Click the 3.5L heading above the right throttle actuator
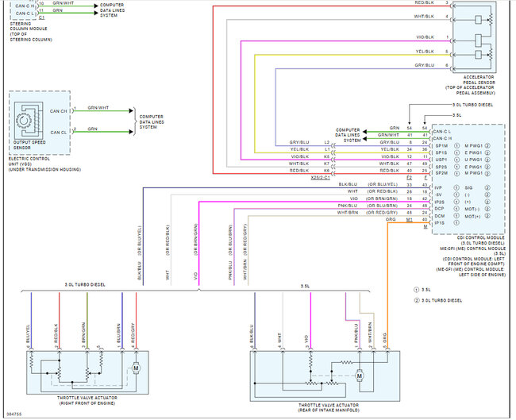Image resolution: width=516 pixels, height=420 pixels. (305, 286)
